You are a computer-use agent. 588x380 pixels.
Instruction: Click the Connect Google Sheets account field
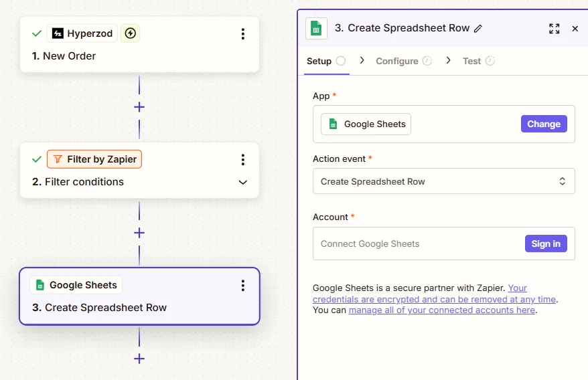(x=443, y=244)
